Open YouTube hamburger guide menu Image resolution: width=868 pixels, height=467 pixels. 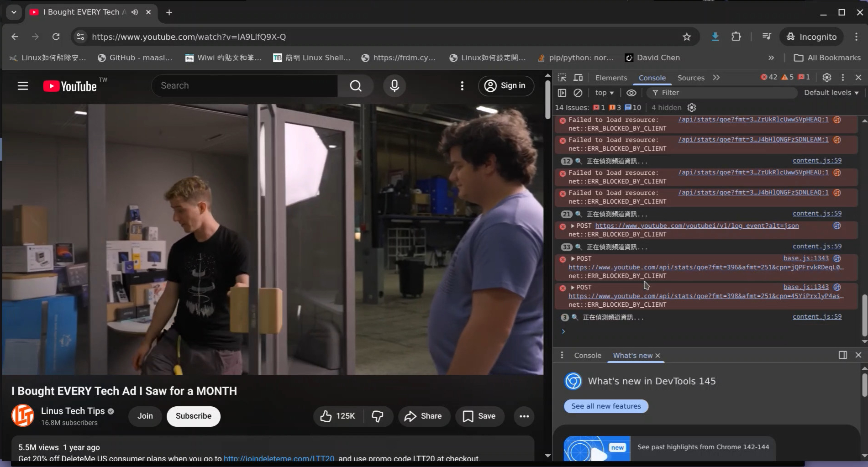click(23, 86)
